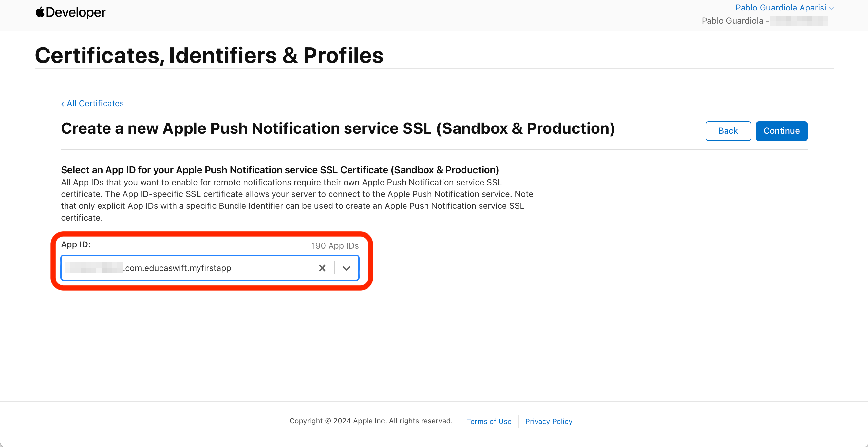
Task: Click the Apple logo in the header
Action: pyautogui.click(x=40, y=12)
